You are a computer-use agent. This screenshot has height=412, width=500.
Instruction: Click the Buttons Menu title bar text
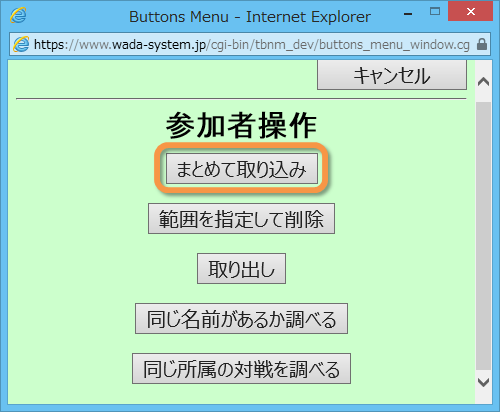click(250, 17)
